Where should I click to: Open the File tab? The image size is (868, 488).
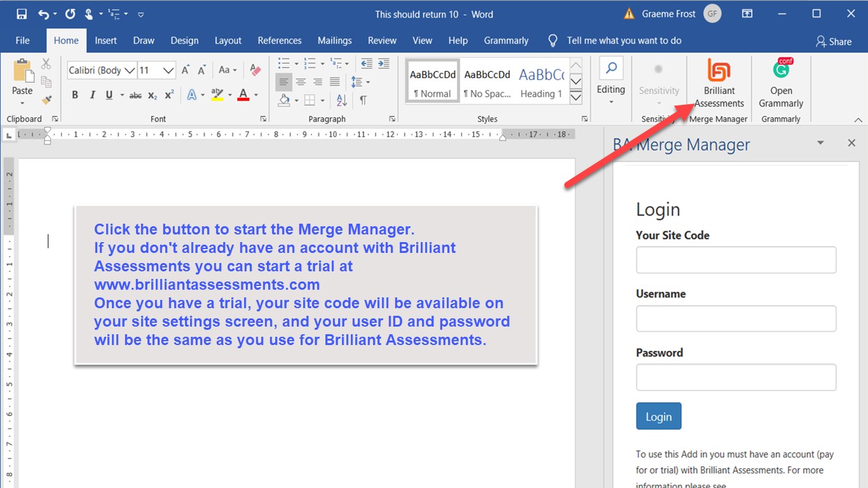pyautogui.click(x=22, y=41)
